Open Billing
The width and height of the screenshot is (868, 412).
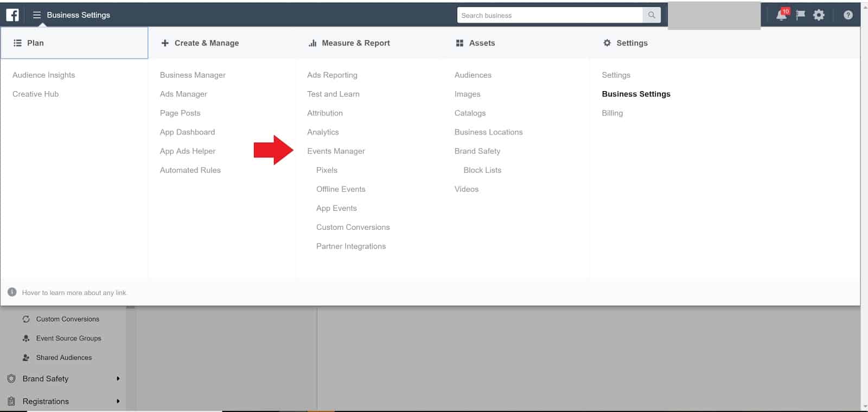(x=612, y=113)
